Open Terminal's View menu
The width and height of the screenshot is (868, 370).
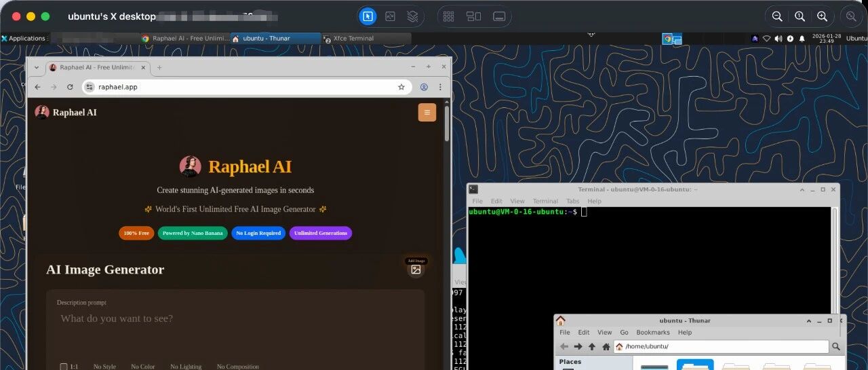[517, 201]
